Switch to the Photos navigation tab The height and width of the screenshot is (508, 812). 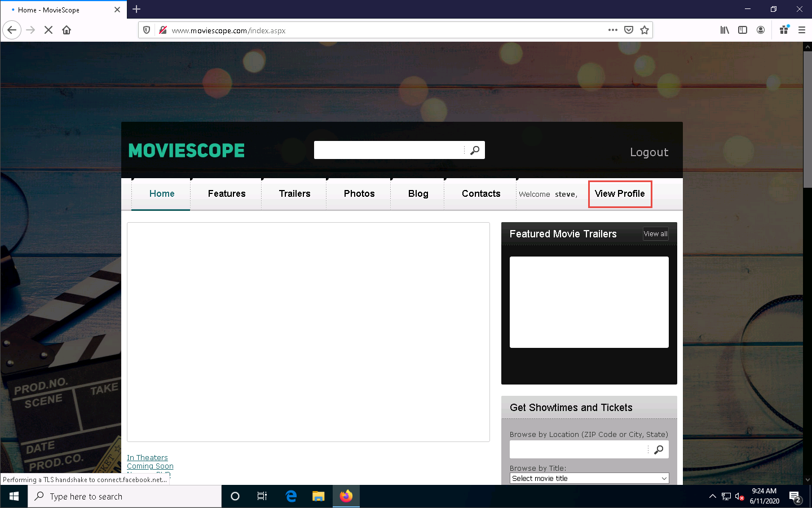pyautogui.click(x=359, y=194)
